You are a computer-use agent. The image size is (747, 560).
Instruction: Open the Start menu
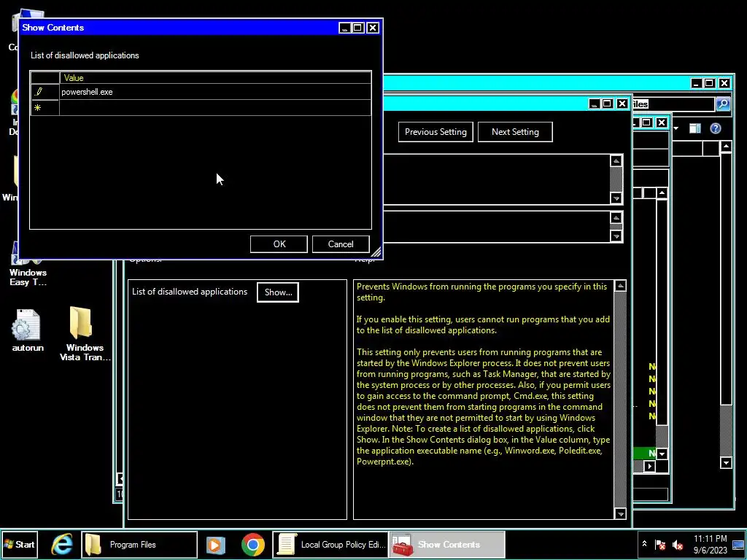(x=19, y=544)
